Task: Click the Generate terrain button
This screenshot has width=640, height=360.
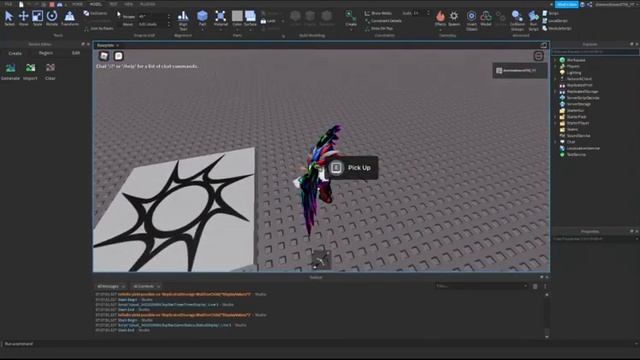Action: pos(11,71)
